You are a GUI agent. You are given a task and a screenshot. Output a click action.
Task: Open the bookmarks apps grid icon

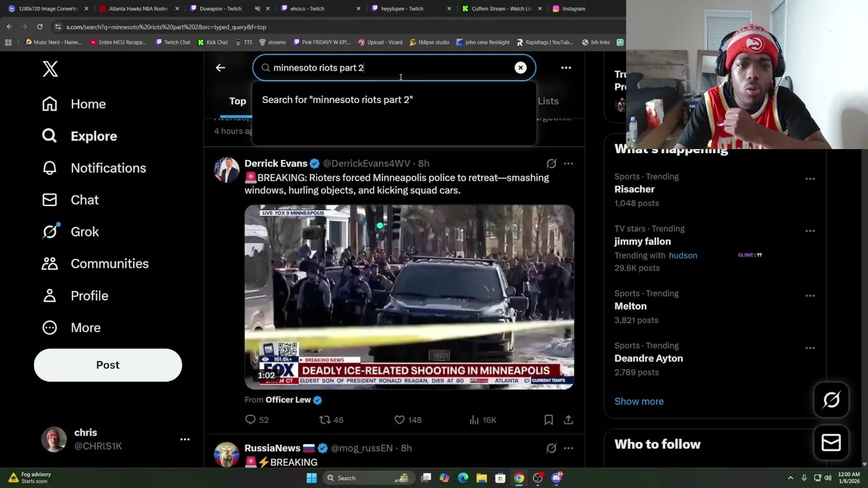8,42
